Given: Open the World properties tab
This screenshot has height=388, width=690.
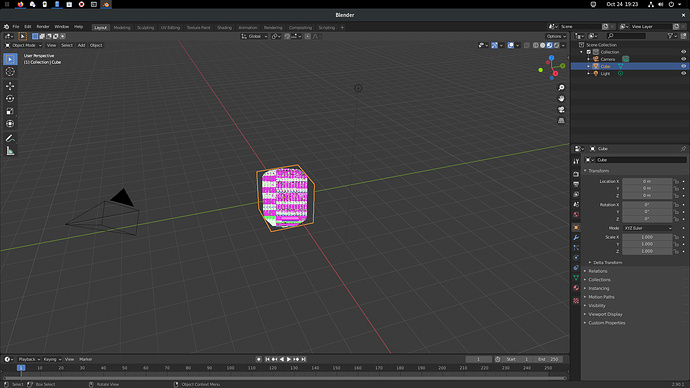Looking at the screenshot, I should 576,215.
